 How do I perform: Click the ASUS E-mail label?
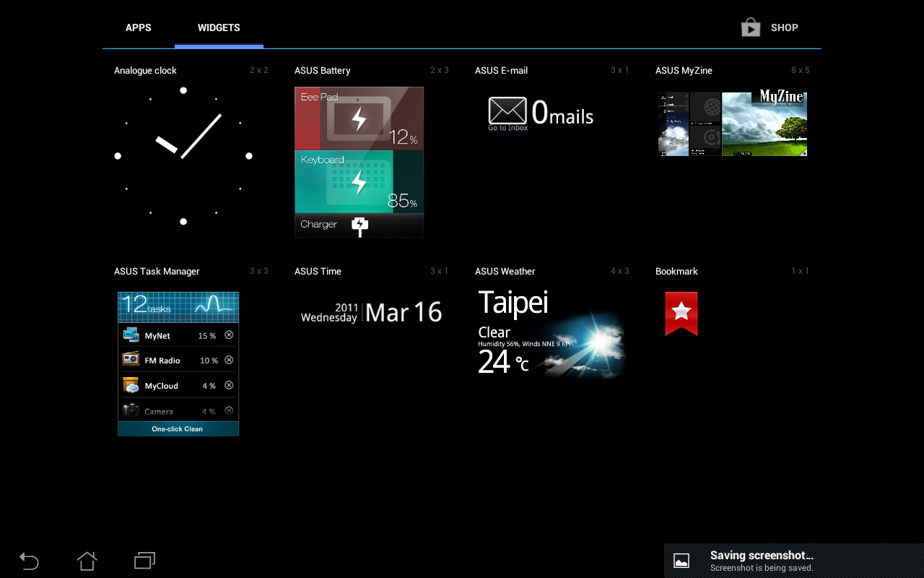(501, 70)
